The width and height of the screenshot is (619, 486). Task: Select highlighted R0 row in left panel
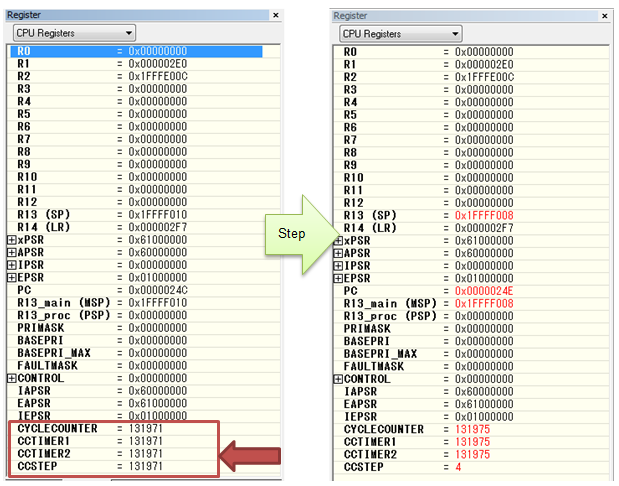pos(136,51)
